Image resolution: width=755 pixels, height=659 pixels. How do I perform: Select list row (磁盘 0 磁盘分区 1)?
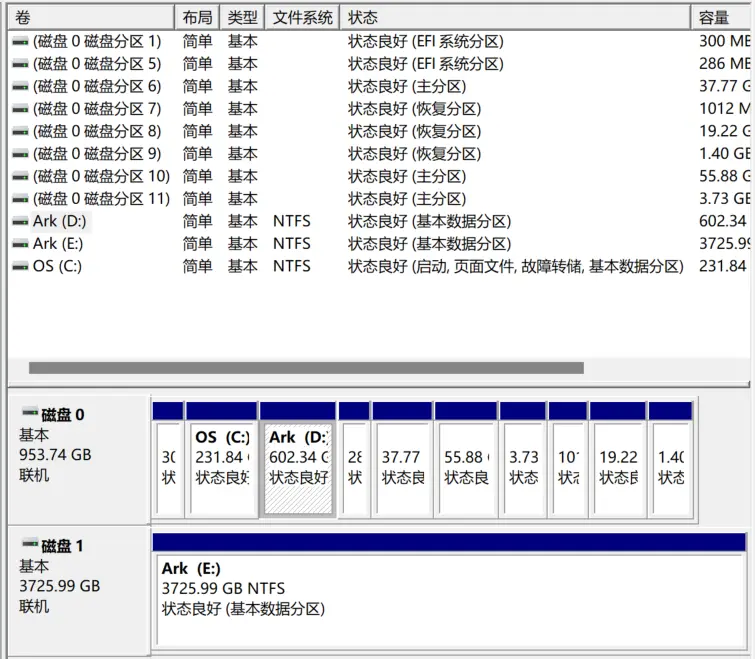pyautogui.click(x=378, y=42)
